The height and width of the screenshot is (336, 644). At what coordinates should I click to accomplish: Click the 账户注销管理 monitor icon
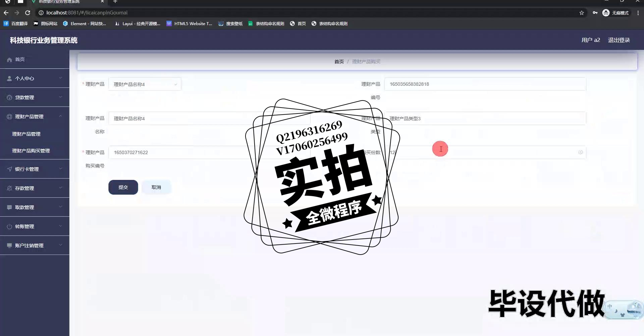click(x=9, y=246)
